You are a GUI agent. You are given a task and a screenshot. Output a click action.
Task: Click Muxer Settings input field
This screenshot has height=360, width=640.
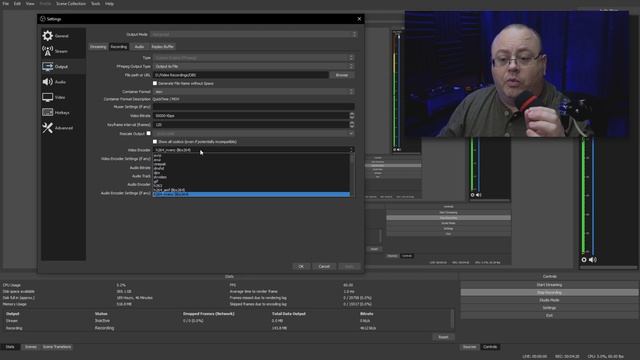253,107
